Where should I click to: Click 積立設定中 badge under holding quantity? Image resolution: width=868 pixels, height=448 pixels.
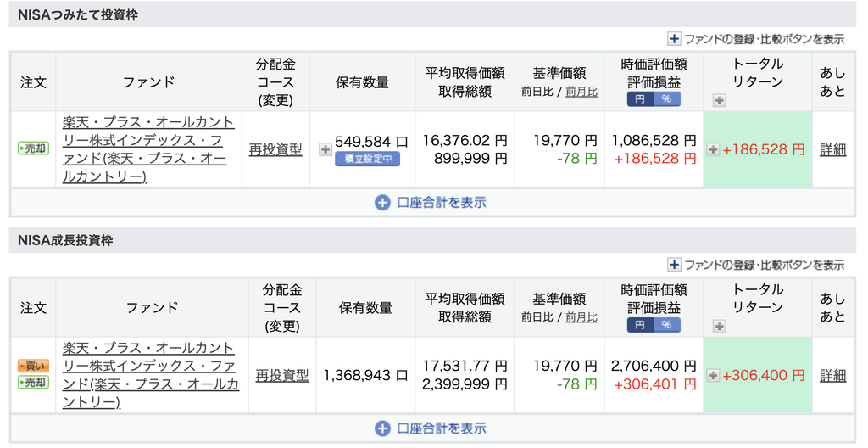[x=368, y=160]
